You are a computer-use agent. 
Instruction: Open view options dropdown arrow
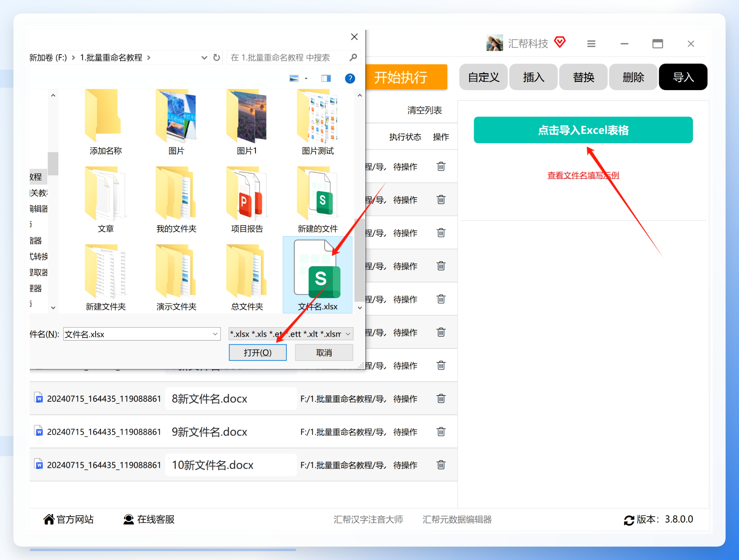click(x=306, y=78)
